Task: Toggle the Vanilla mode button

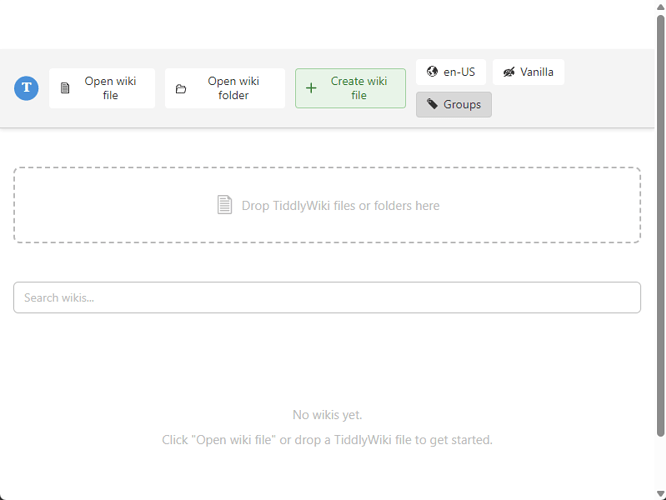Action: point(528,72)
